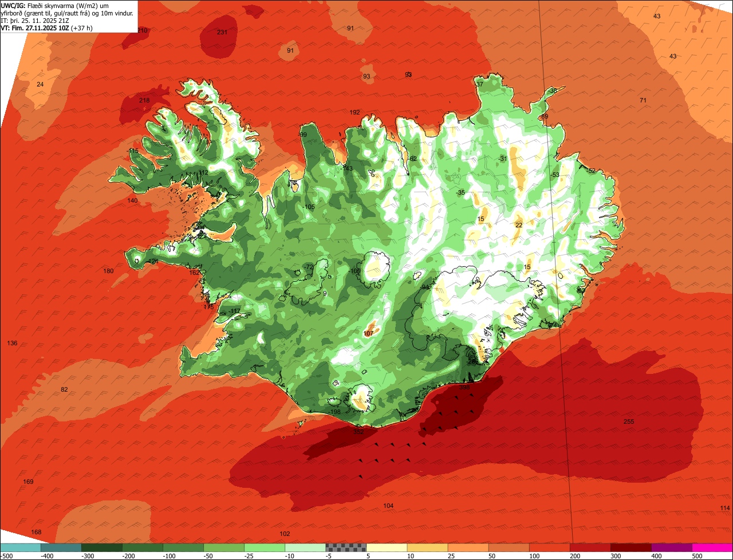The height and width of the screenshot is (560, 733).
Task: Click the map value 22 in the eastern highlands
Action: click(x=519, y=225)
